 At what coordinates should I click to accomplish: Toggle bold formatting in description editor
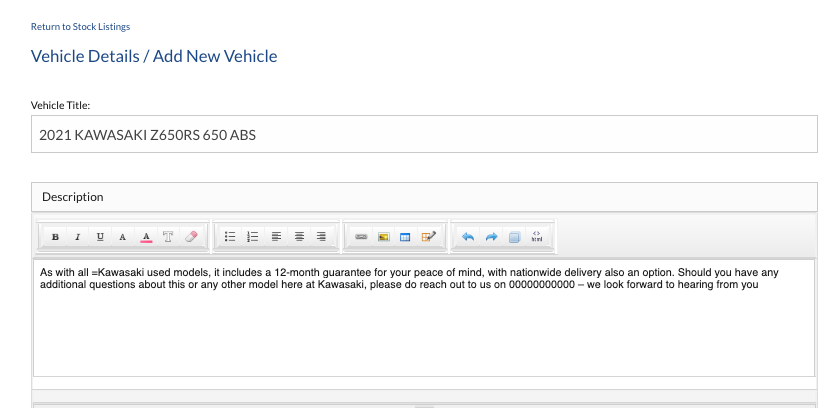pyautogui.click(x=55, y=237)
